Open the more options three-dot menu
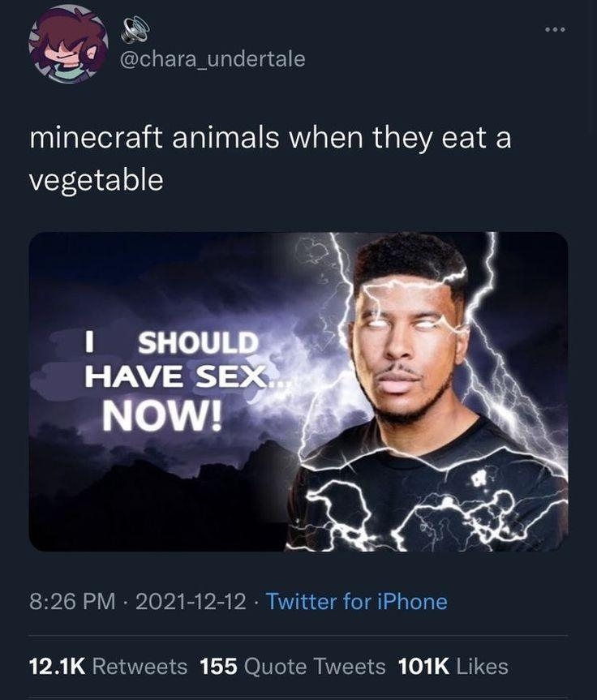The width and height of the screenshot is (597, 700). 555,30
